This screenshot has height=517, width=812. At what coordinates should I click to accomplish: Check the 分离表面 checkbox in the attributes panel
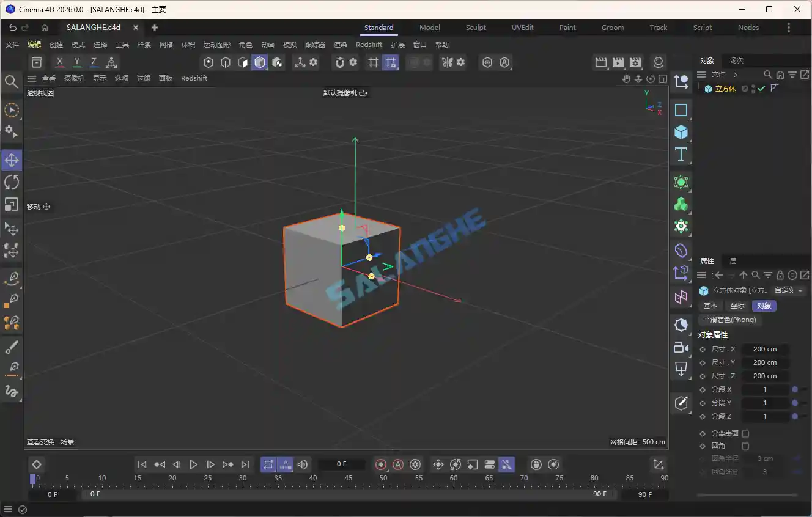point(745,433)
